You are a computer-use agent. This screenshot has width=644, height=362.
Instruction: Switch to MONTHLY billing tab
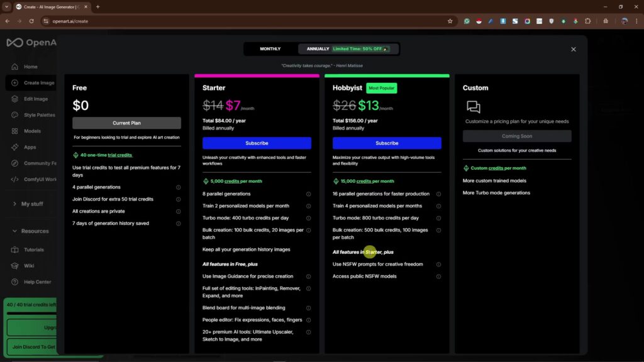pos(270,49)
